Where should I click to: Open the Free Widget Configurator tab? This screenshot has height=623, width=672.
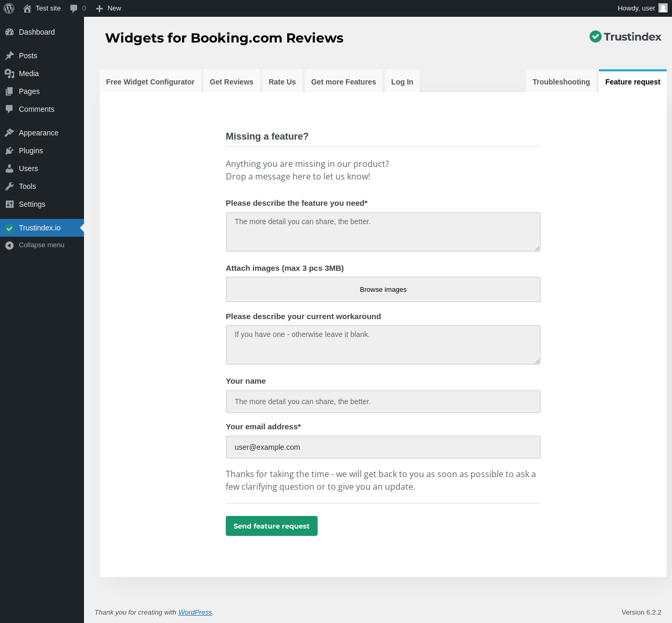pos(150,82)
